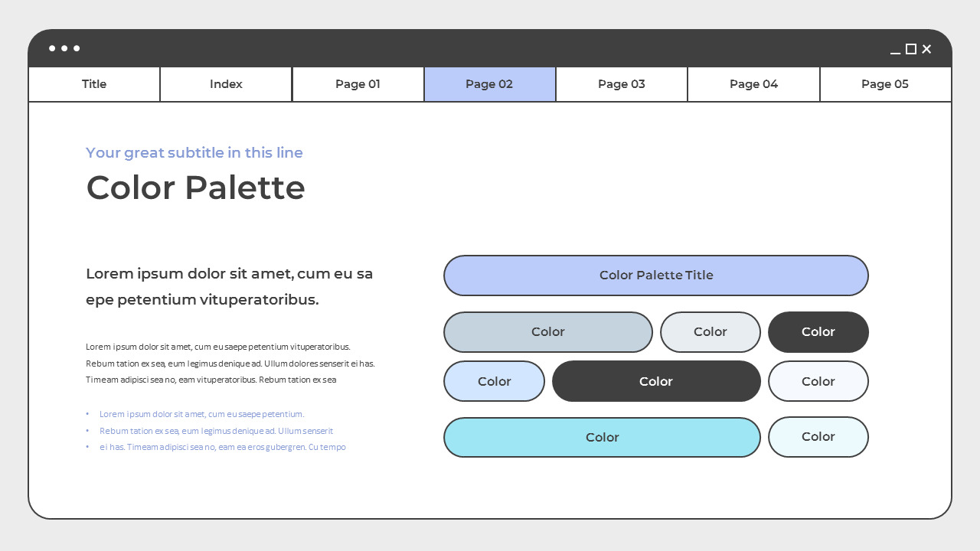Click the white Color pill in the bottom right
Viewport: 980px width, 551px height.
coord(818,437)
